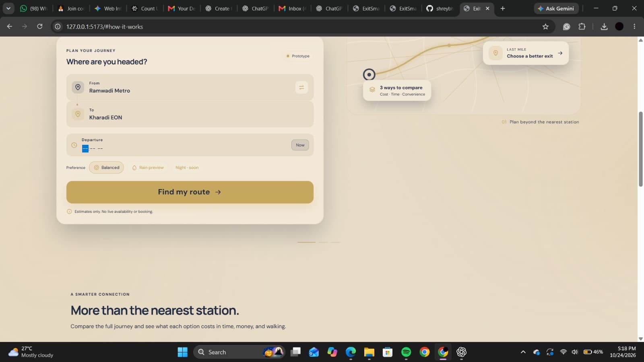Bookmark this page with the star

545,27
